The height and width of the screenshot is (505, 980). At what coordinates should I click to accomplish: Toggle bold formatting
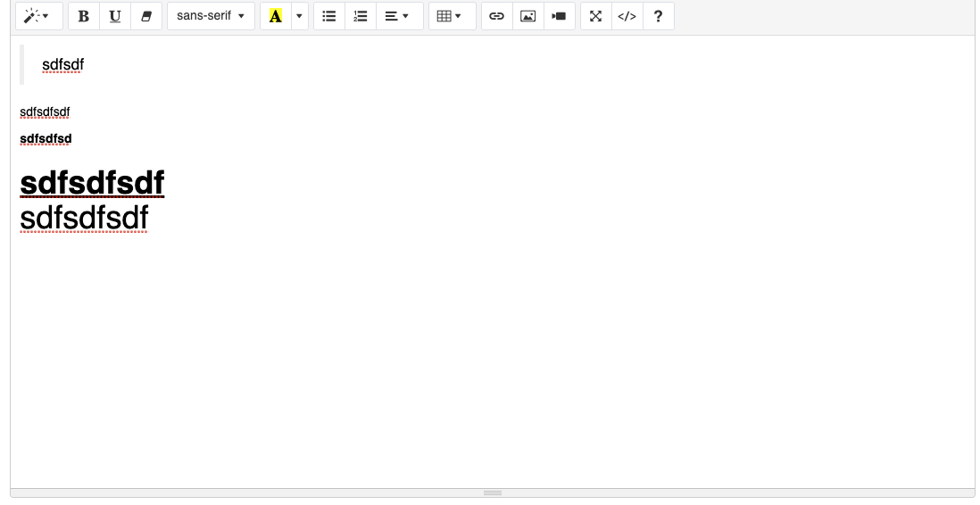(84, 16)
